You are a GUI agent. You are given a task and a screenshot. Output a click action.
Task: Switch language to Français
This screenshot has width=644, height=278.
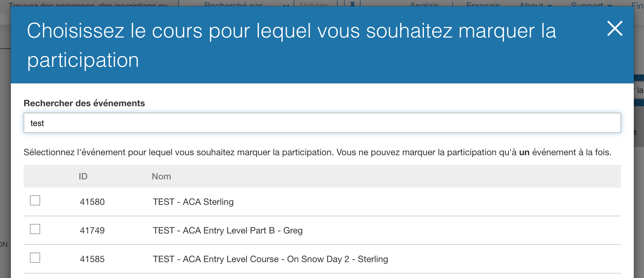coord(483,4)
